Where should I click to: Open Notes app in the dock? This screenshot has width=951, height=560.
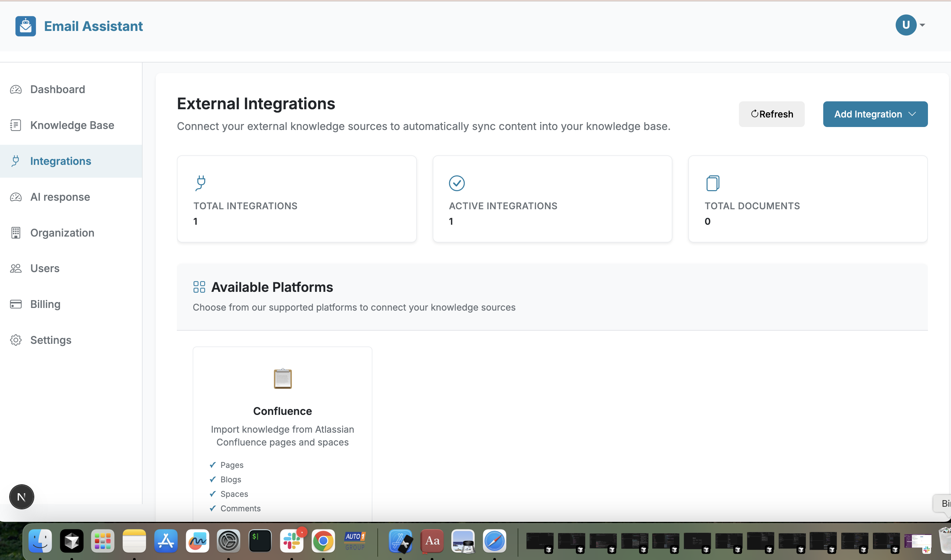pyautogui.click(x=134, y=541)
